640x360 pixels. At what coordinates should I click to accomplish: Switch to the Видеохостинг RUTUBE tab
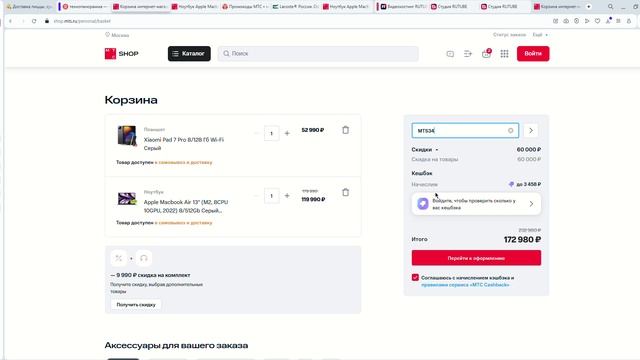click(403, 7)
